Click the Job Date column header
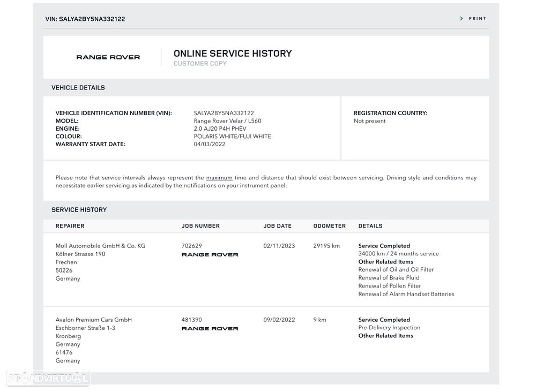536x392 pixels. click(x=277, y=226)
